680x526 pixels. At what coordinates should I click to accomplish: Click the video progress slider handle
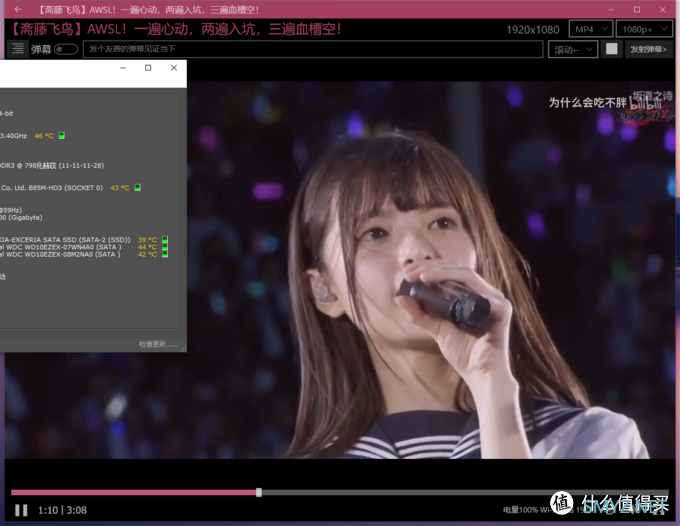point(259,492)
